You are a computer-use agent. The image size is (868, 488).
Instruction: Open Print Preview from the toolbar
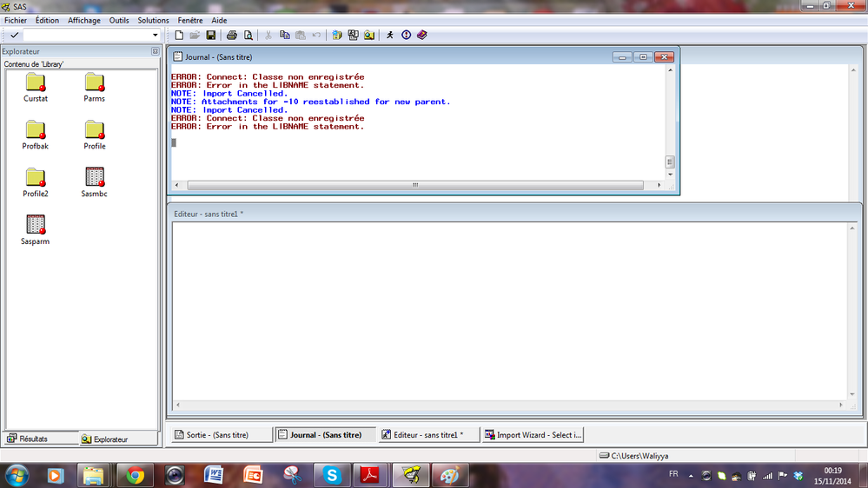coord(248,35)
